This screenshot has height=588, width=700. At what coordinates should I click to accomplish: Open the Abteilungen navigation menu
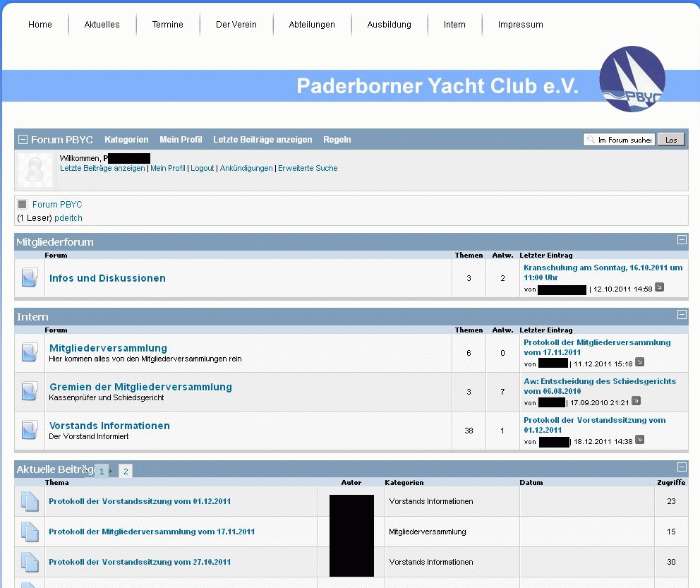312,25
